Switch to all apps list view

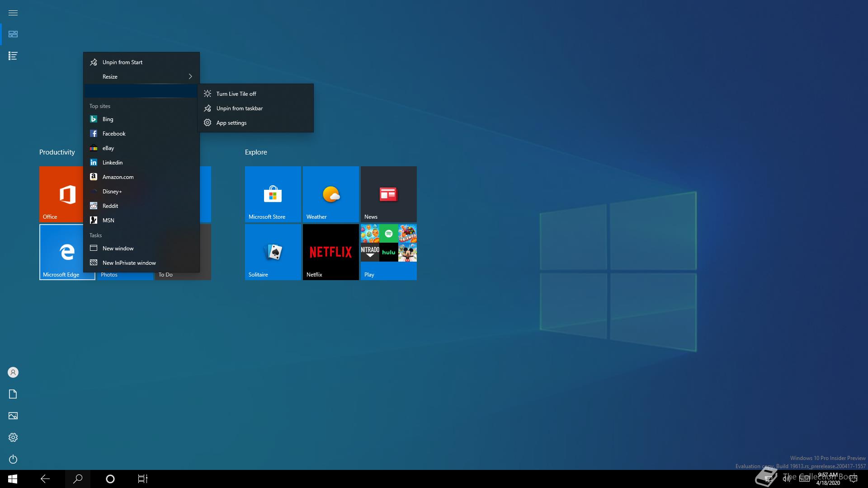[13, 56]
